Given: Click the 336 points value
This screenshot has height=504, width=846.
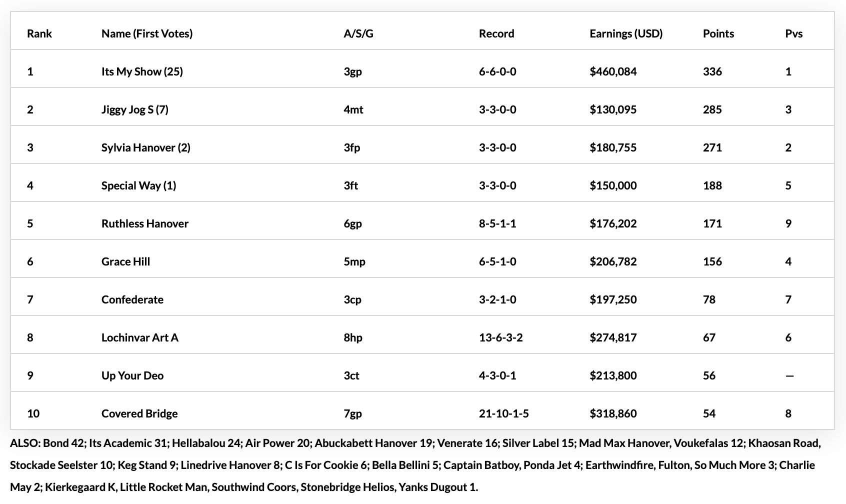Looking at the screenshot, I should [x=712, y=71].
